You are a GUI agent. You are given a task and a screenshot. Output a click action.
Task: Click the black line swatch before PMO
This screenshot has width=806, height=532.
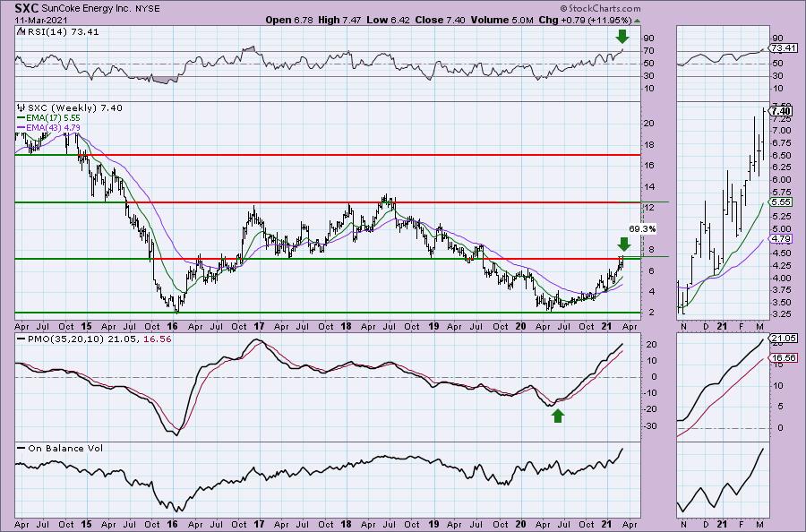pos(21,339)
